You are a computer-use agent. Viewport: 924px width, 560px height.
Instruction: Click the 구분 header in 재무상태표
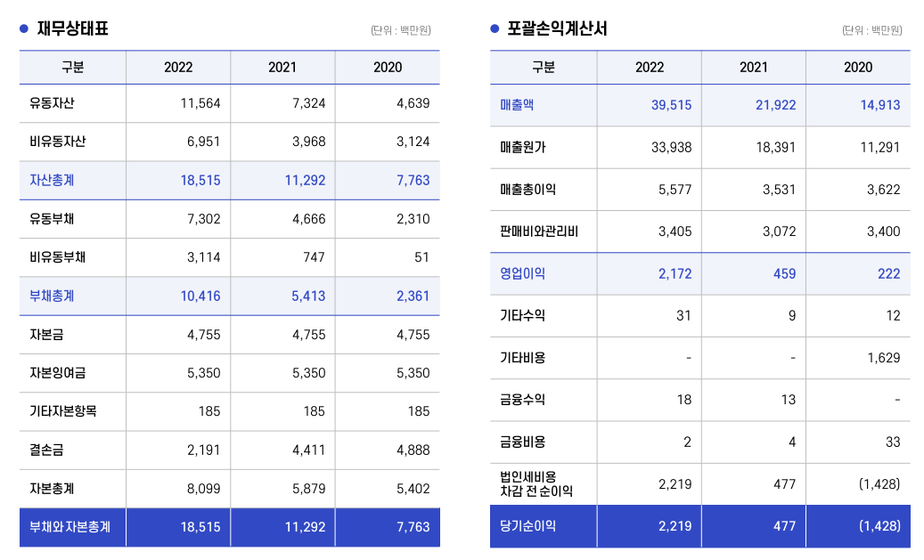pyautogui.click(x=72, y=67)
